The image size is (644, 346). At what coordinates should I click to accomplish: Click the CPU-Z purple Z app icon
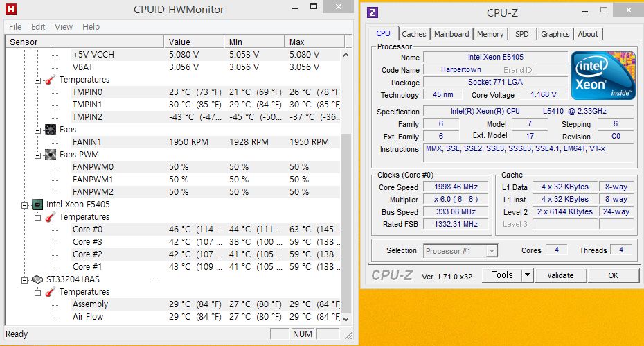click(x=373, y=12)
